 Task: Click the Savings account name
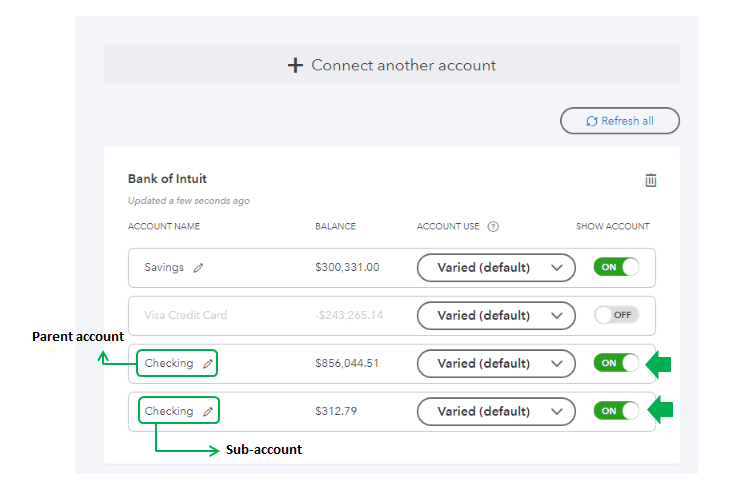164,268
